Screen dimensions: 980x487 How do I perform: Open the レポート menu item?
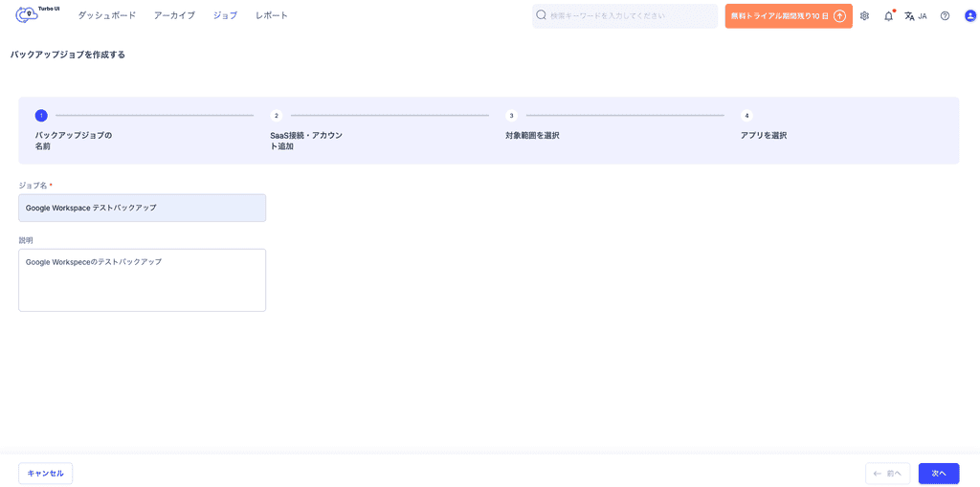coord(272,15)
